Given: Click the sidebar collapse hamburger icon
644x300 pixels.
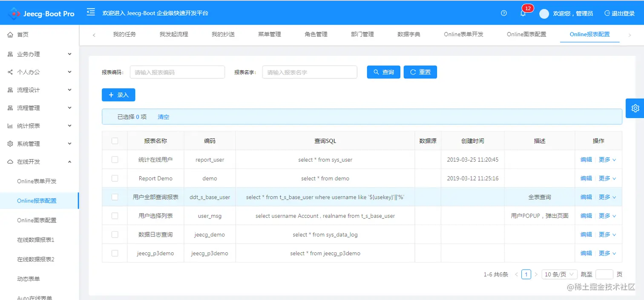Looking at the screenshot, I should click(91, 12).
